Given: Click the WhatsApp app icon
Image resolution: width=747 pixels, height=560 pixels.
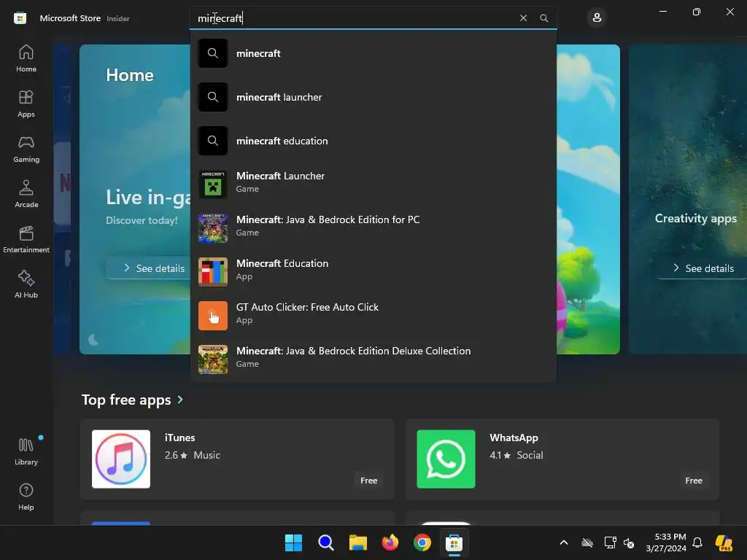Looking at the screenshot, I should [446, 459].
